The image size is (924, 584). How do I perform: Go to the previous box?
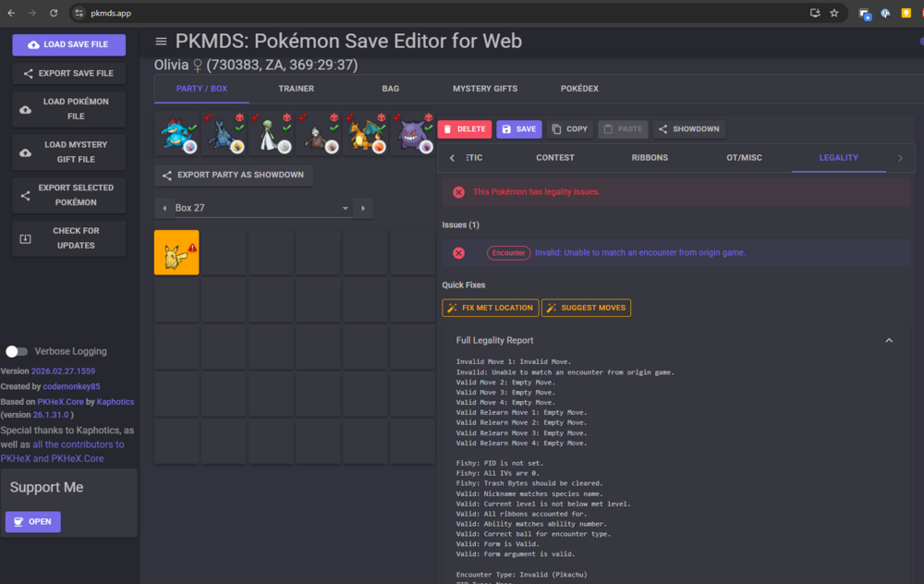pos(164,209)
